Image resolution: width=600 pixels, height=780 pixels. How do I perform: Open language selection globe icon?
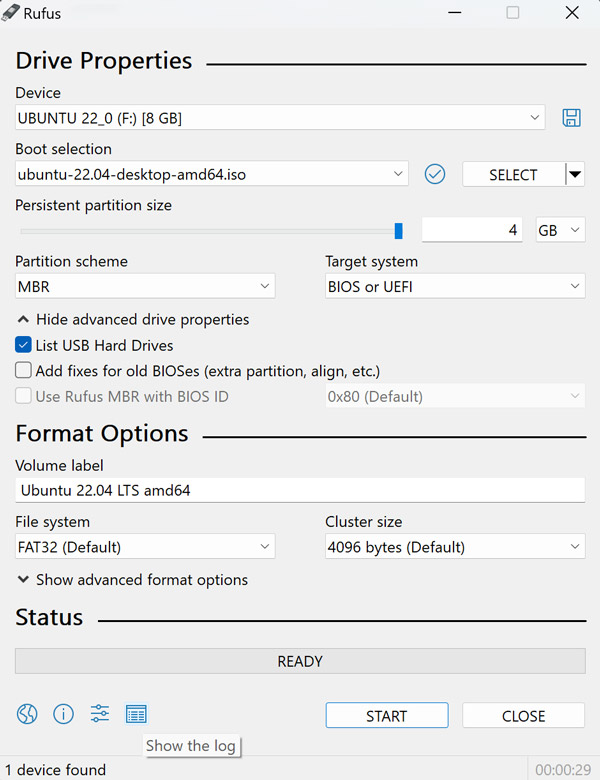(x=27, y=714)
